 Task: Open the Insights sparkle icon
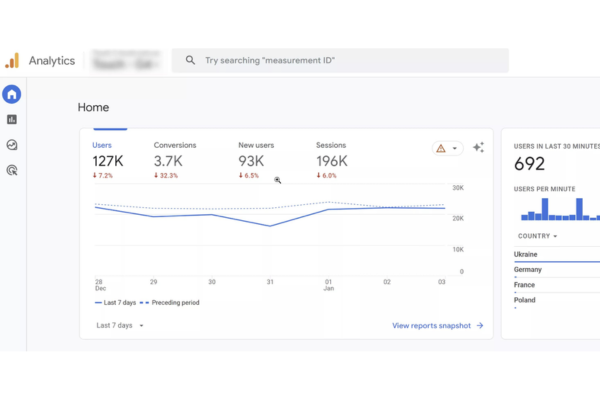point(478,147)
